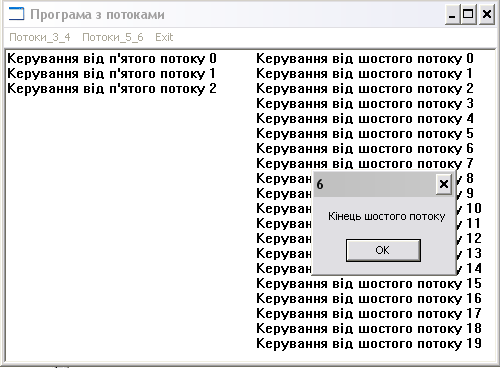
Task: Select line Керування від шостого потоку 6
Action: (365, 149)
